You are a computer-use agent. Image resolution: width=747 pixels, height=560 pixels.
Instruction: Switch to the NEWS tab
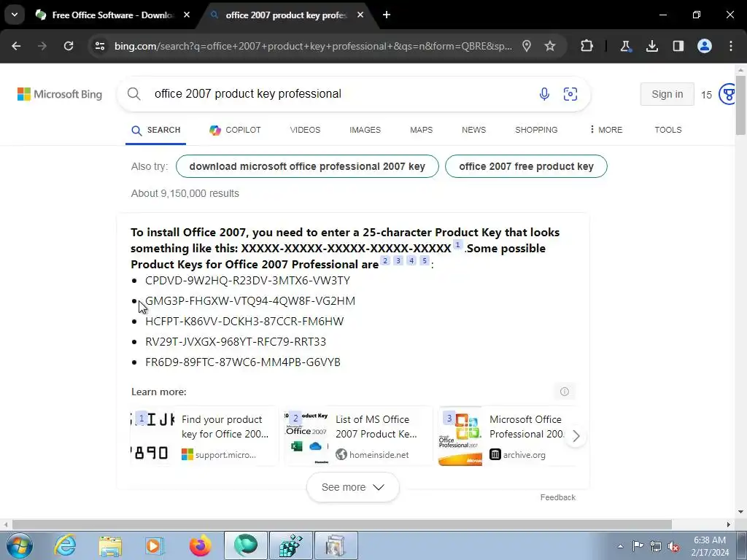473,130
